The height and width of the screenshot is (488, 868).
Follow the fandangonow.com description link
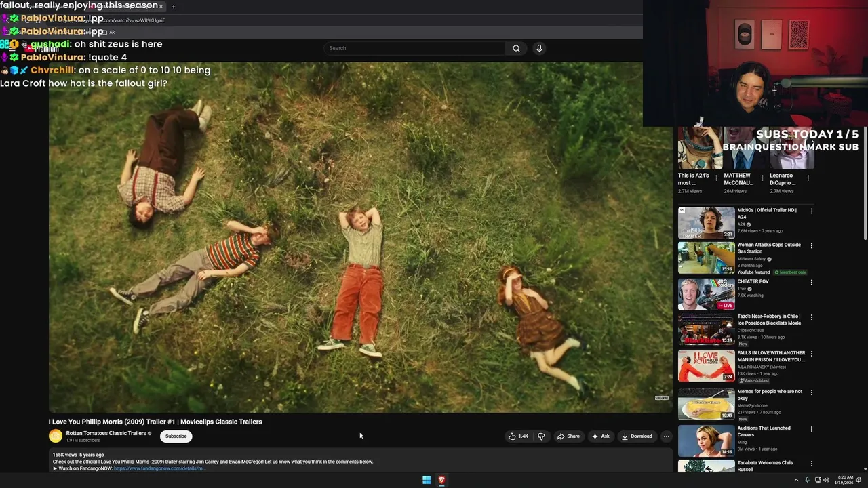click(159, 468)
